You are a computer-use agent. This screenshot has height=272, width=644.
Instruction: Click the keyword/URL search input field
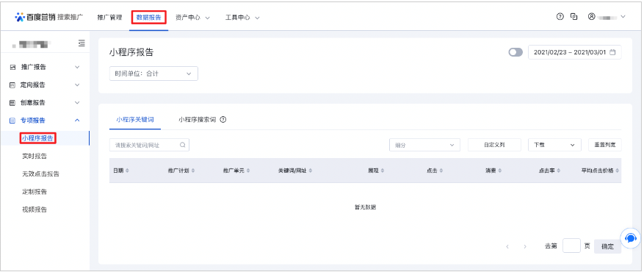[x=149, y=145]
